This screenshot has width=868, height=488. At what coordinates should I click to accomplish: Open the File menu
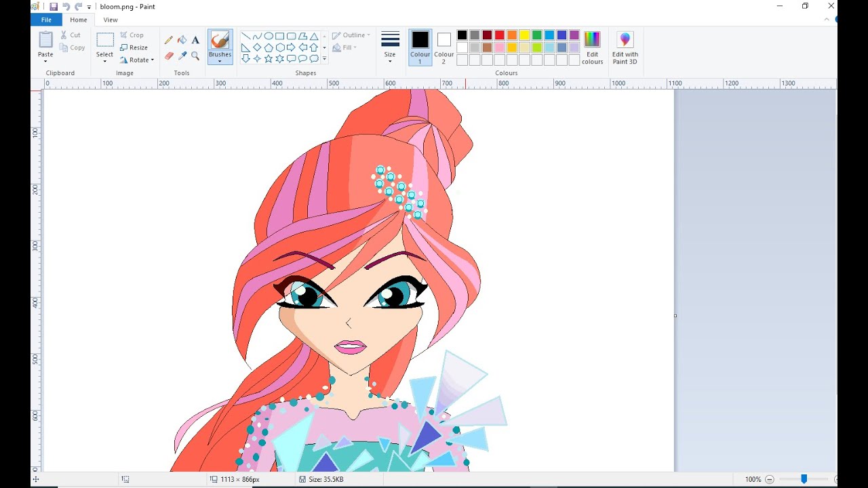pos(46,20)
